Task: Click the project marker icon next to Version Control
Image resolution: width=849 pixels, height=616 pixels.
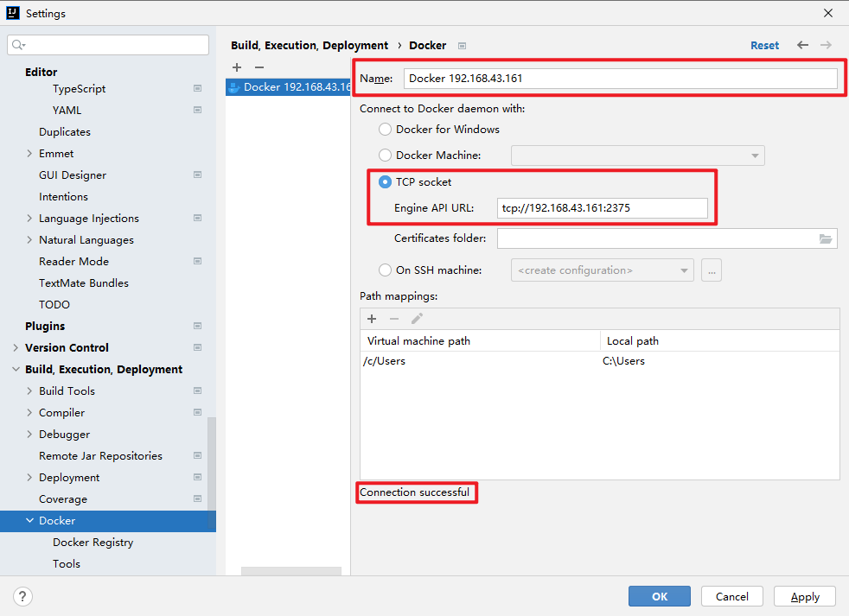Action: tap(198, 347)
